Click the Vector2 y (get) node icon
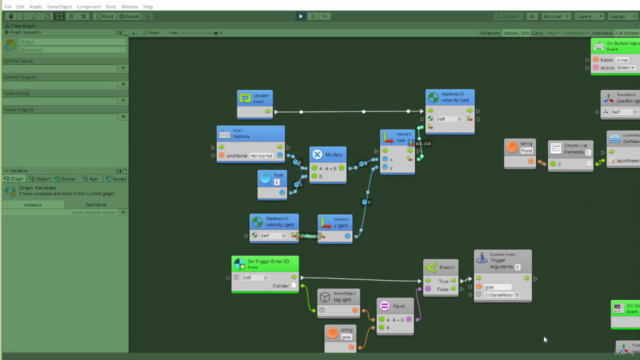Image resolution: width=640 pixels, height=360 pixels. pyautogui.click(x=326, y=222)
